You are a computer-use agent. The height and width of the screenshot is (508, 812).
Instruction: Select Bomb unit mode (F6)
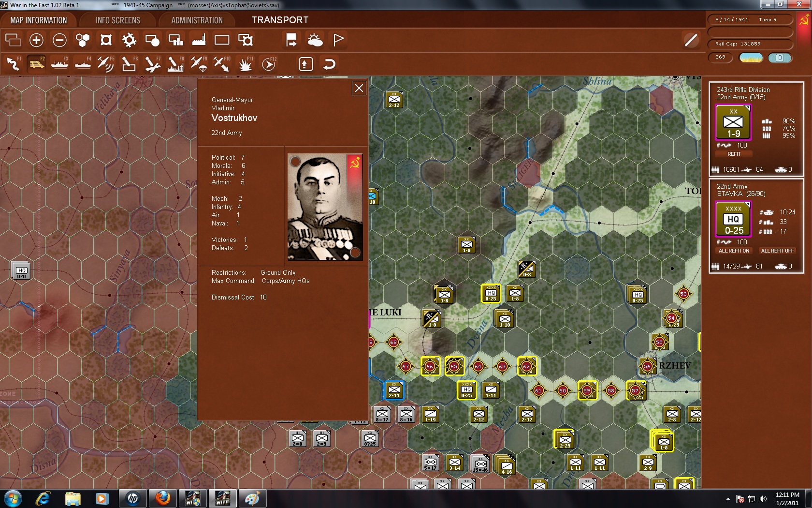(x=129, y=63)
